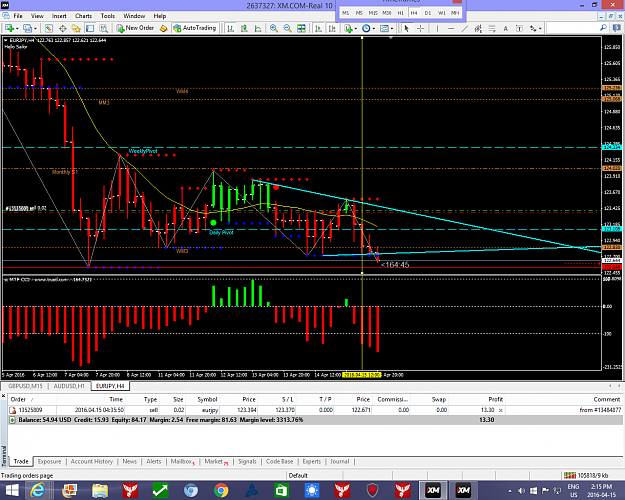
Task: Select the Text Label tool
Action: point(519,28)
